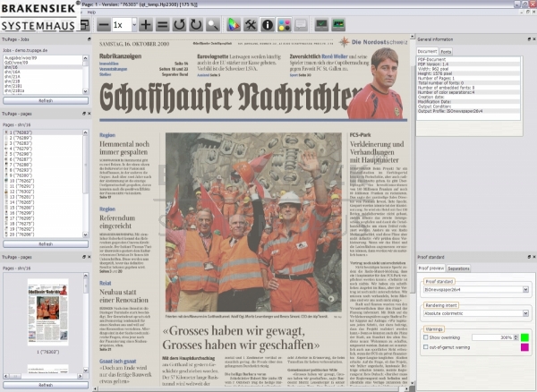This screenshot has height=392, width=537.
Task: Float the Proof standard panel
Action: 529,257
